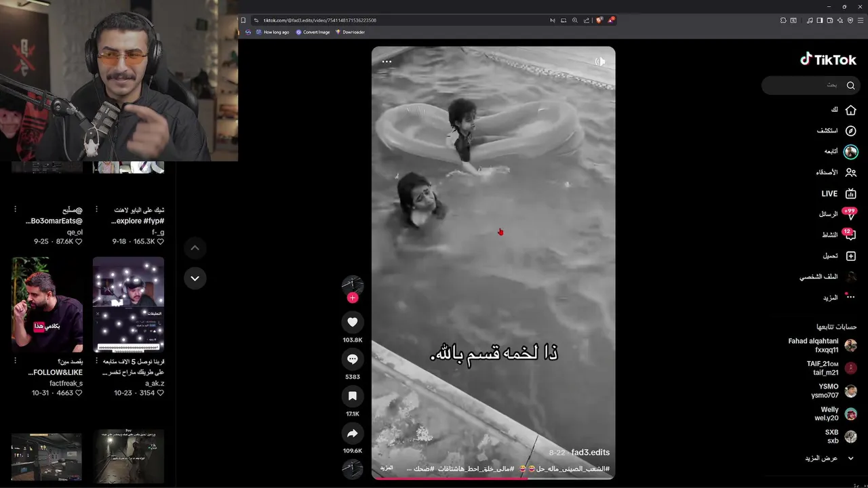This screenshot has height=488, width=868.
Task: Open Messages with the 99+ badge
Action: click(x=837, y=214)
